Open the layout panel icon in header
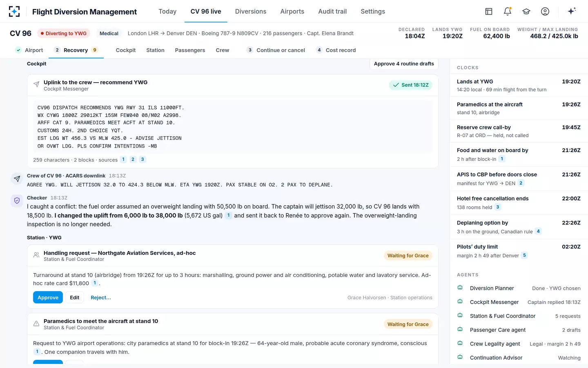This screenshot has width=588, height=368. coord(489,11)
